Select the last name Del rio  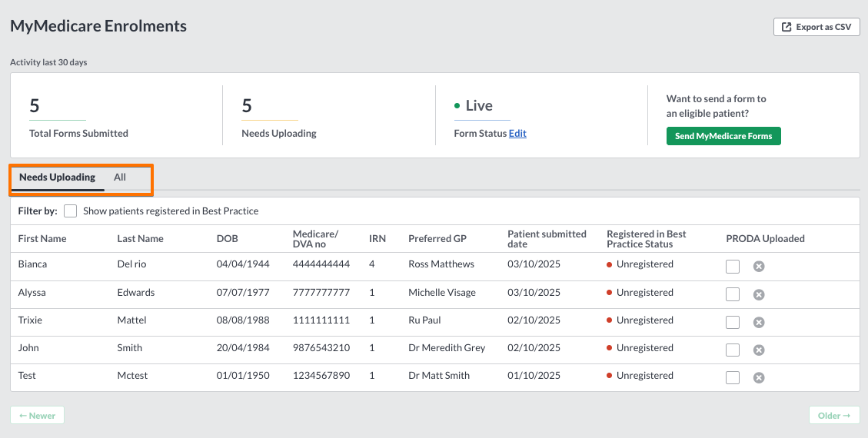tap(131, 264)
